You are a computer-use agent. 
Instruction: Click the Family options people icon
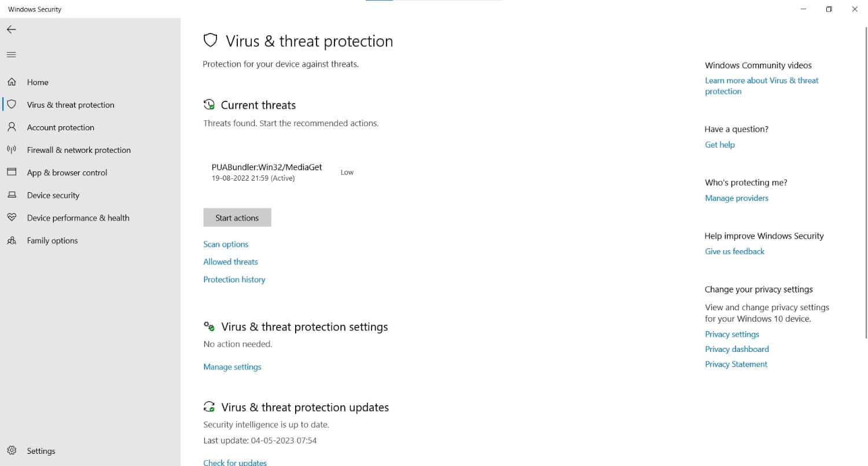(12, 240)
